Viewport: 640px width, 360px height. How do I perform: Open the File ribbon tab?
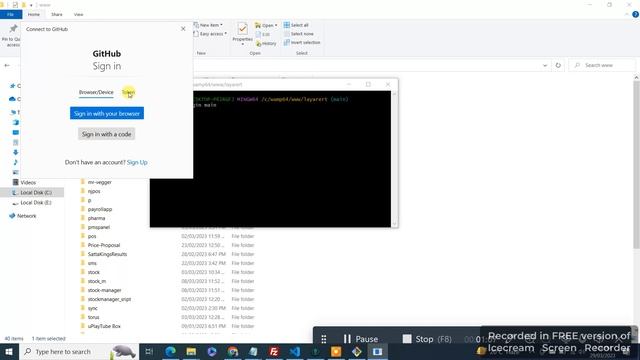point(11,15)
